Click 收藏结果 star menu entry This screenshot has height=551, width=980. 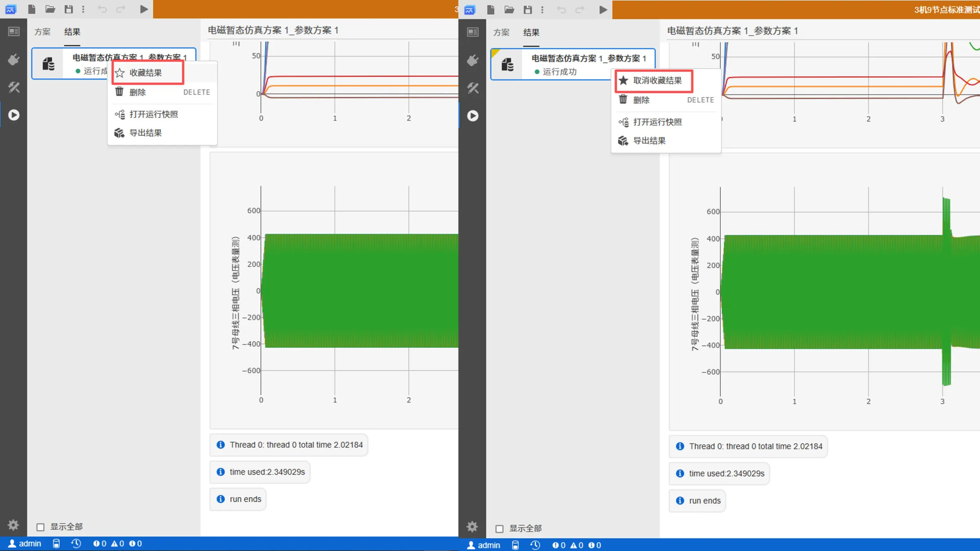coord(146,73)
